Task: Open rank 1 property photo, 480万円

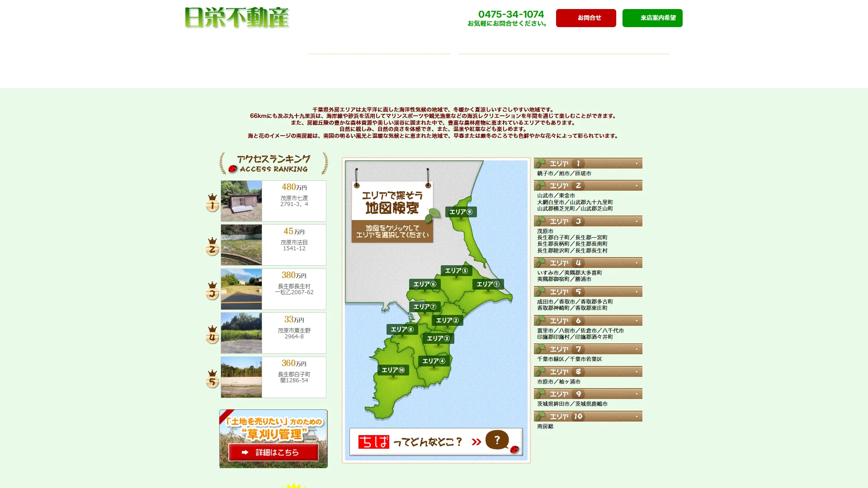Action: (241, 201)
